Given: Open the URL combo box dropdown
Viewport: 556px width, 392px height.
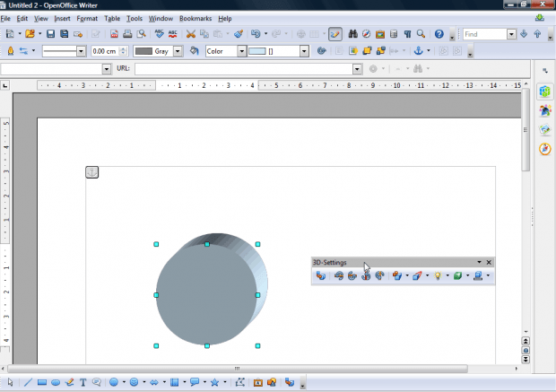Looking at the screenshot, I should coord(356,68).
